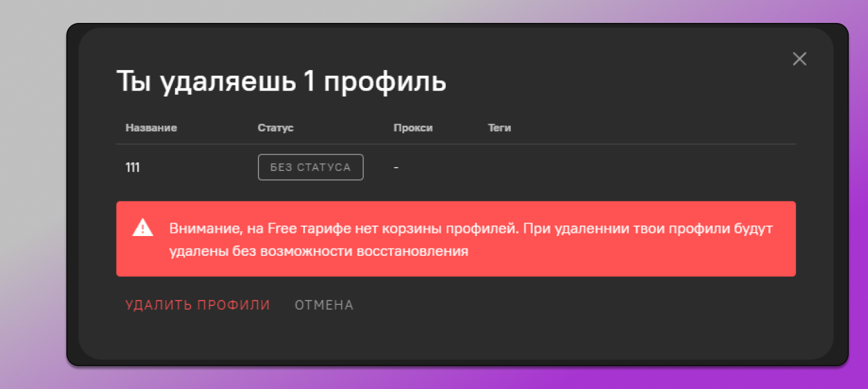Click profile name 111 in the table
This screenshot has width=868, height=389.
tap(133, 167)
